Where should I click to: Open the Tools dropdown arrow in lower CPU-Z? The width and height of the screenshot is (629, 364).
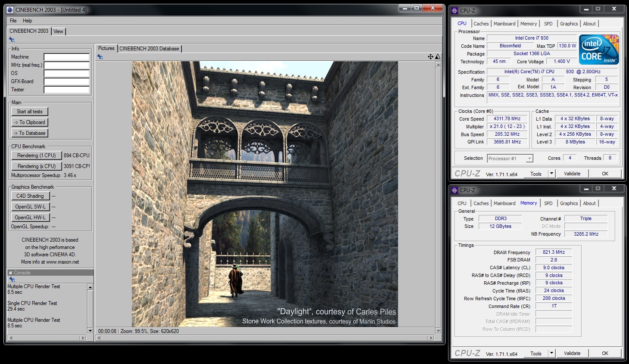[551, 353]
